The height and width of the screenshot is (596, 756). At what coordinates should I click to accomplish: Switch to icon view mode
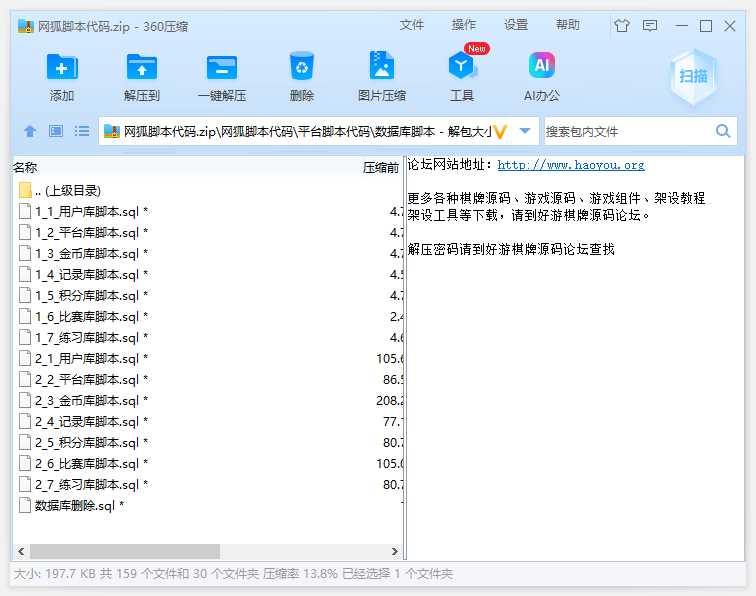click(x=56, y=131)
